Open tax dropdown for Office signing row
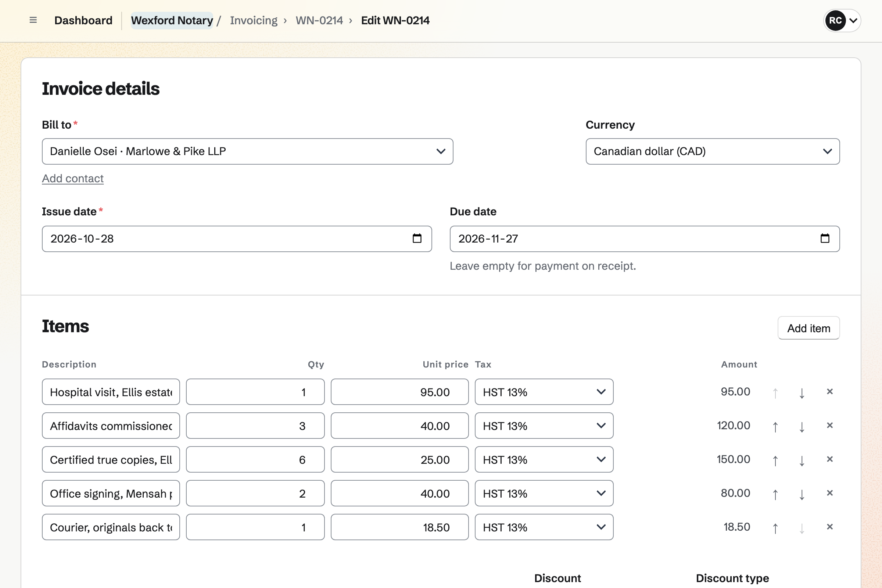This screenshot has height=588, width=882. 544,493
